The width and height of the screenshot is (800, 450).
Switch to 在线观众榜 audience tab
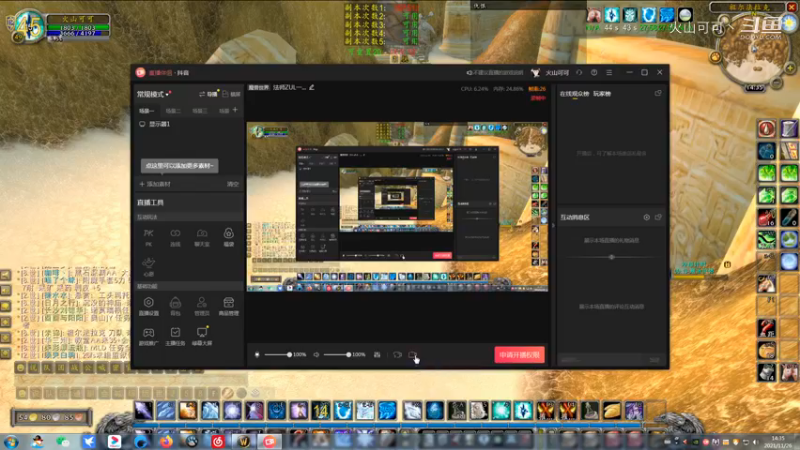pos(574,94)
